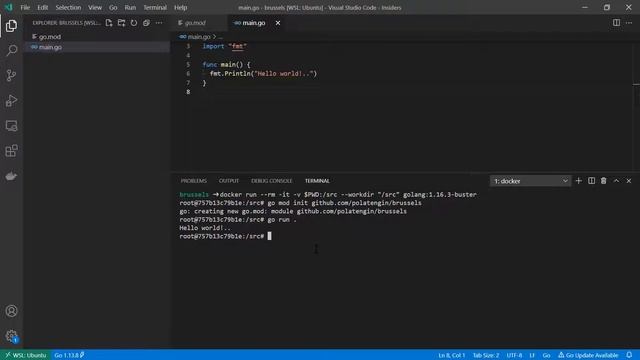Switch to the go.mod editor tab
Screen dimensions: 640x360
(200, 23)
